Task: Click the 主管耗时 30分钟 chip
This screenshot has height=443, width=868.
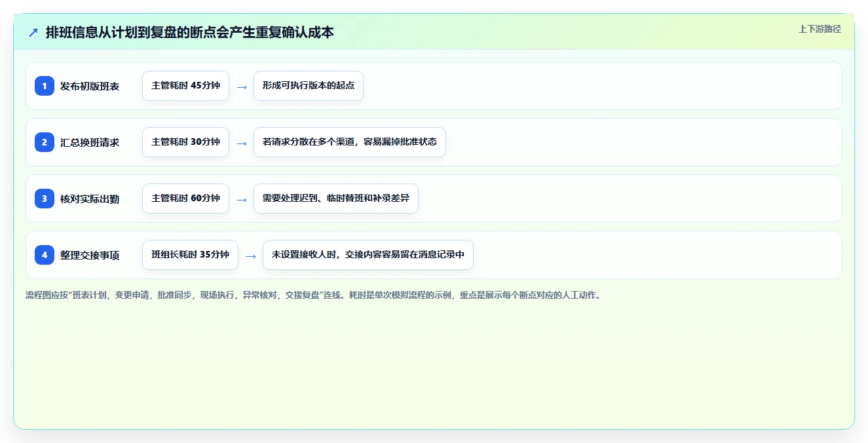Action: click(185, 142)
